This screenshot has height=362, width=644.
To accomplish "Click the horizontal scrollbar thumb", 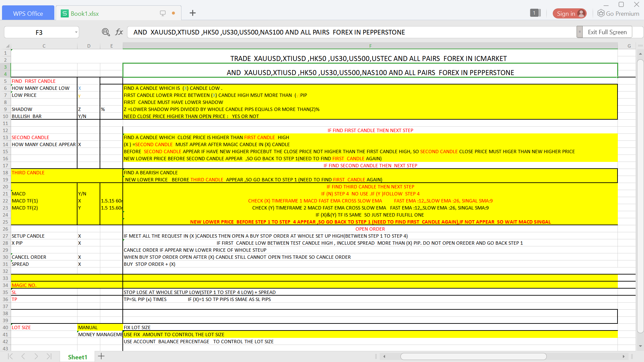I will pyautogui.click(x=473, y=356).
